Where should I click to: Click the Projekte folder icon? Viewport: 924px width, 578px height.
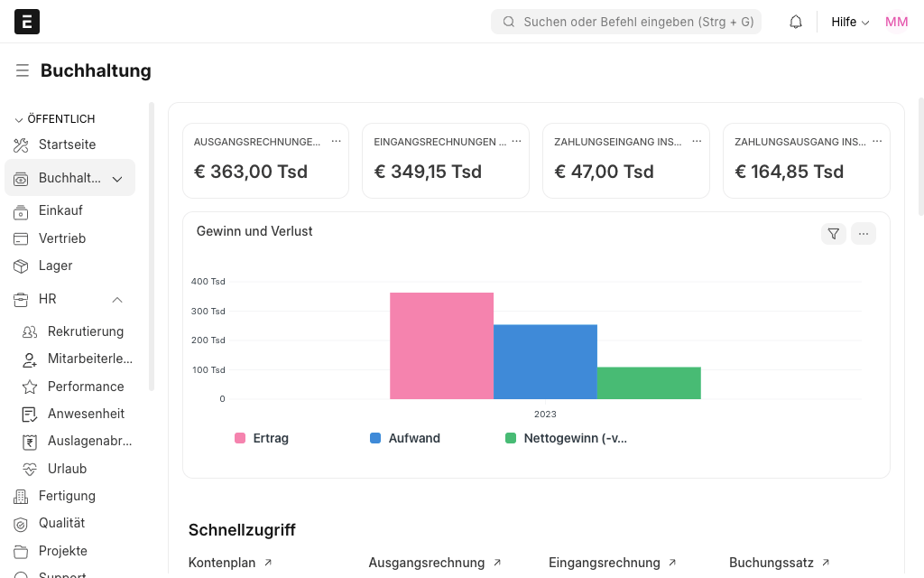pyautogui.click(x=21, y=552)
